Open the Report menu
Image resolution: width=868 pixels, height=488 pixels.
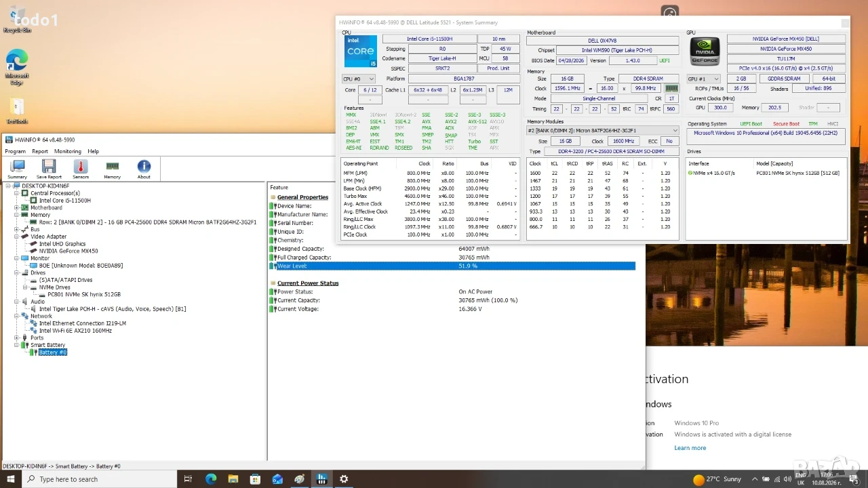coord(40,151)
